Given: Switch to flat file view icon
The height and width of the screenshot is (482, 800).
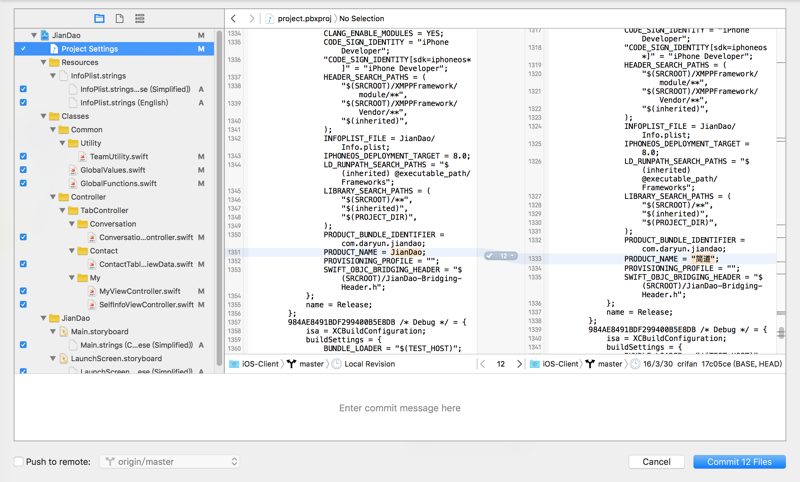Looking at the screenshot, I should click(119, 18).
